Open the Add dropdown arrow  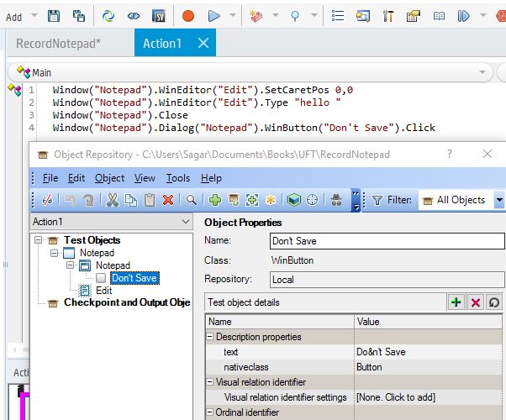[34, 15]
